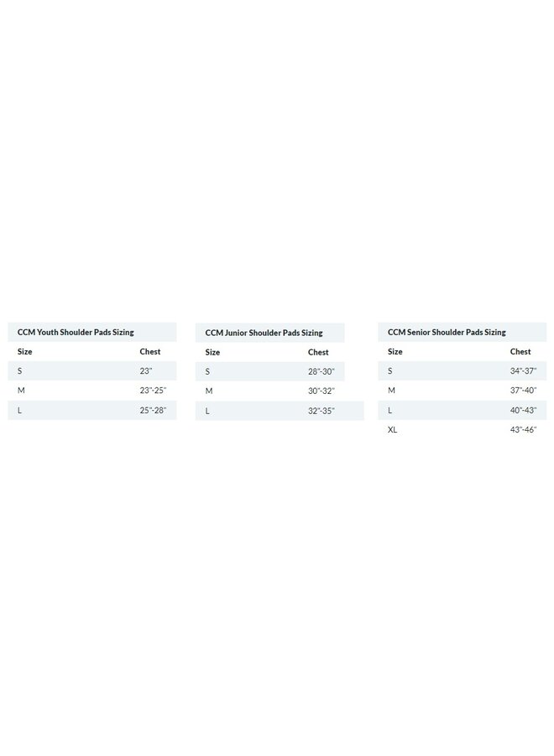Click the CCM Youth Shoulder Pads Sizing title
554x756 pixels.
click(76, 333)
